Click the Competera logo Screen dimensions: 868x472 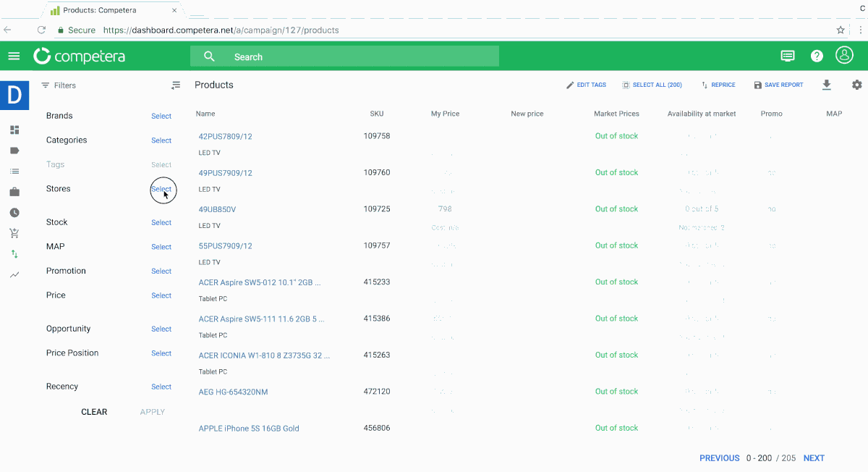pos(79,56)
